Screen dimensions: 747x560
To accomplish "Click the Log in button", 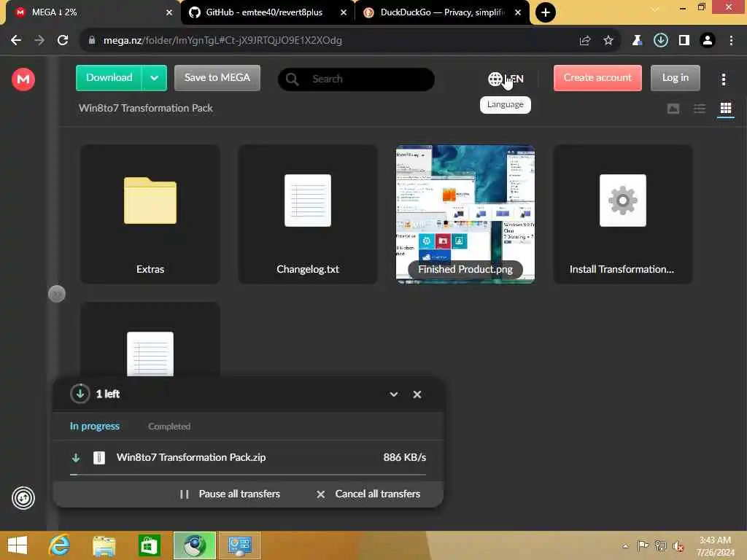I will pos(675,78).
